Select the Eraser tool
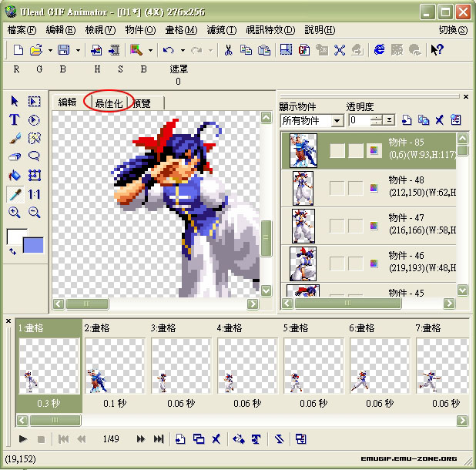This screenshot has width=476, height=470. (x=15, y=156)
